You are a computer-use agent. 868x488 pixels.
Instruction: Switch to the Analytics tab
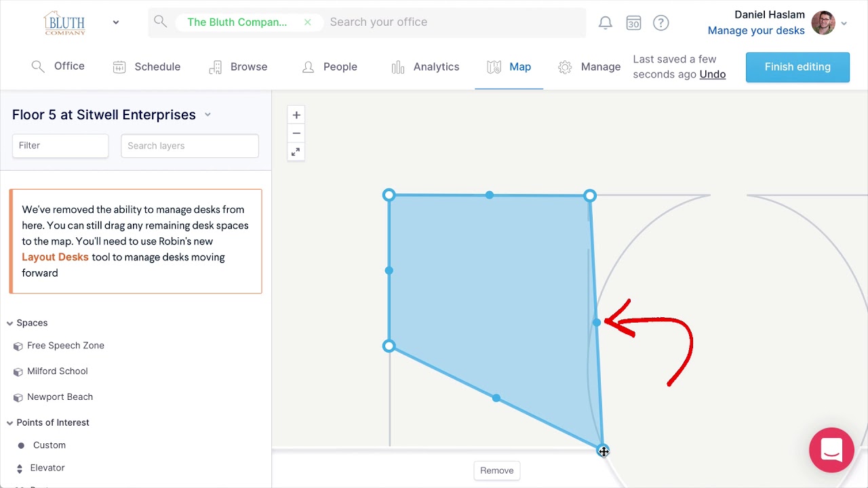click(x=426, y=67)
